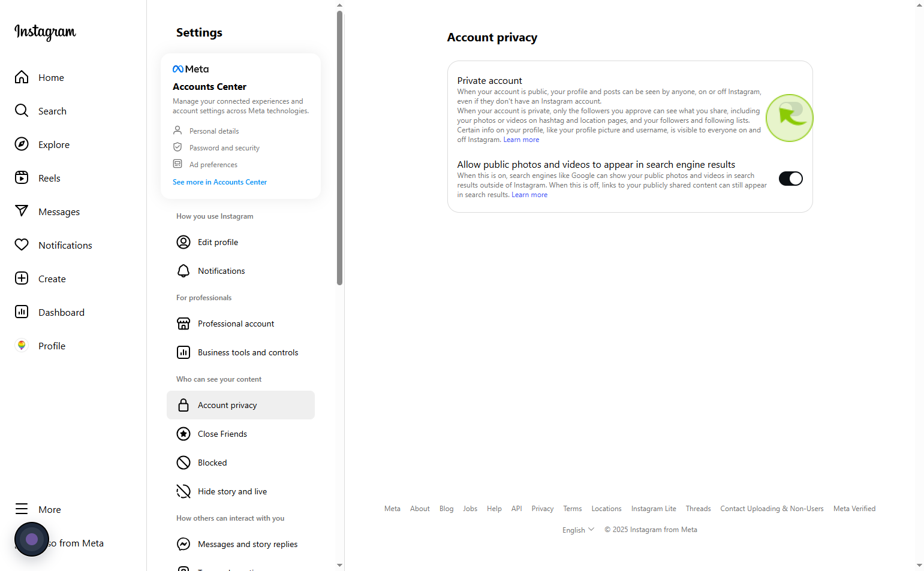Click the Edit profile icon
The image size is (924, 571).
point(183,242)
